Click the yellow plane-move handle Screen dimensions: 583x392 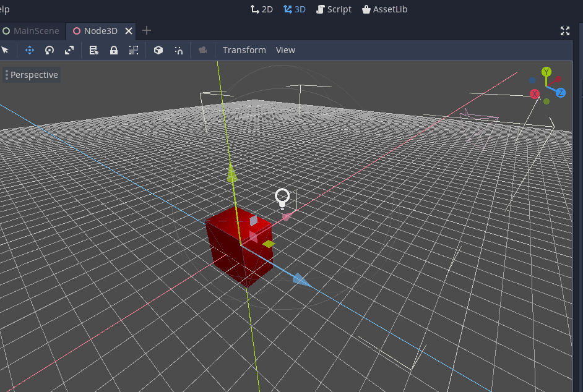(x=269, y=244)
